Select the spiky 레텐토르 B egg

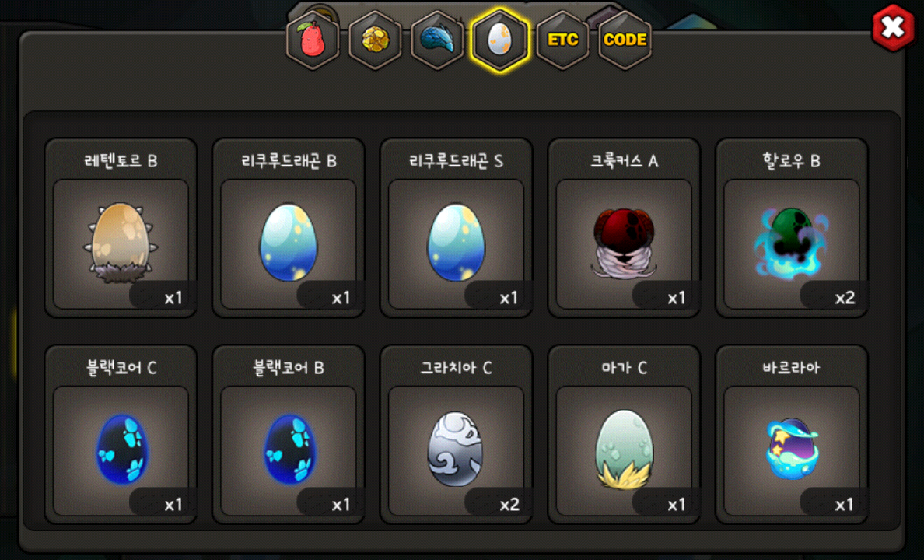pyautogui.click(x=121, y=228)
